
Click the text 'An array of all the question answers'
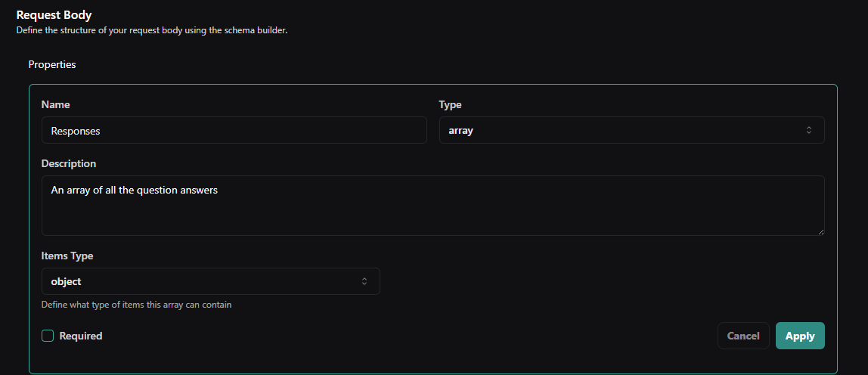[x=134, y=191]
